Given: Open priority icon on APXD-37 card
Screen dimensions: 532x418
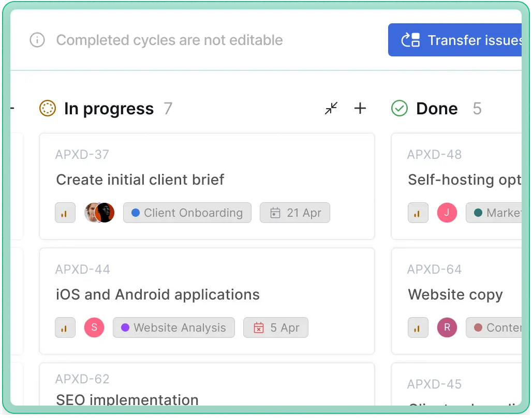Looking at the screenshot, I should pos(65,213).
